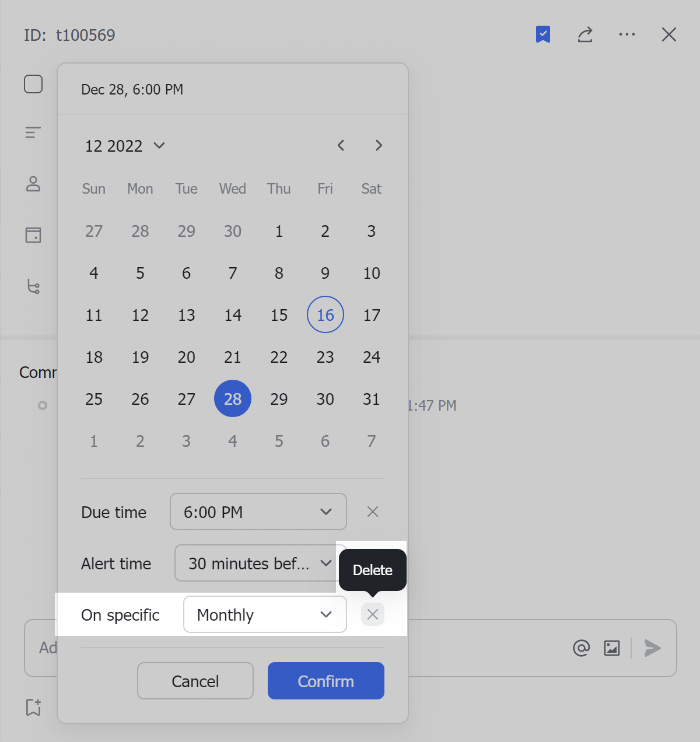Open the 12 2022 month selector
Viewport: 700px width, 742px height.
[124, 146]
